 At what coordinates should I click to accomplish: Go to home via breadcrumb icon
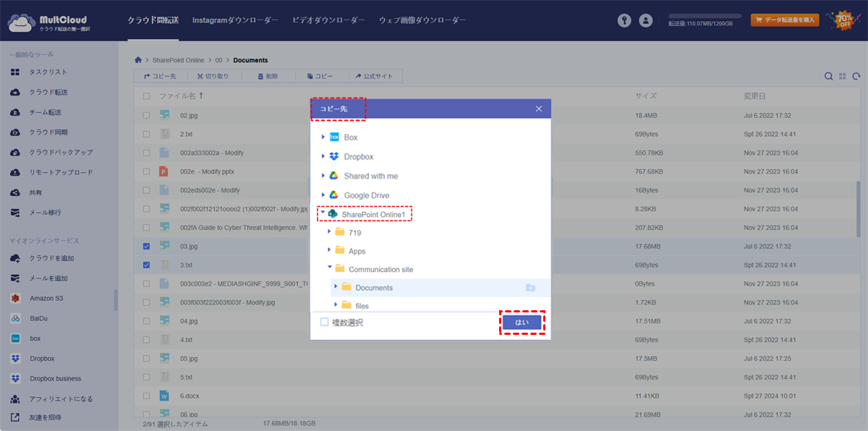138,60
